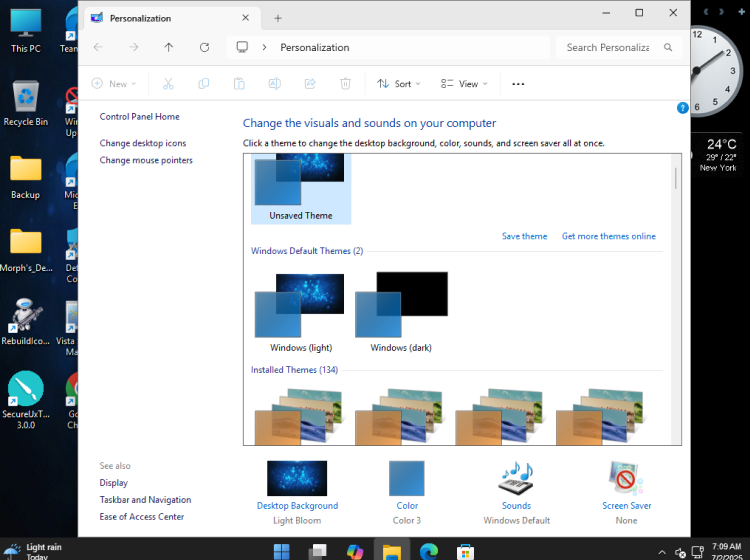750x560 pixels.
Task: Open the Sort dropdown menu
Action: click(x=399, y=84)
